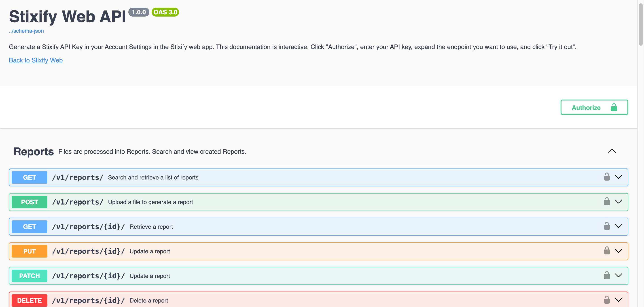Click the OAS 3.0 badge

coord(165,12)
